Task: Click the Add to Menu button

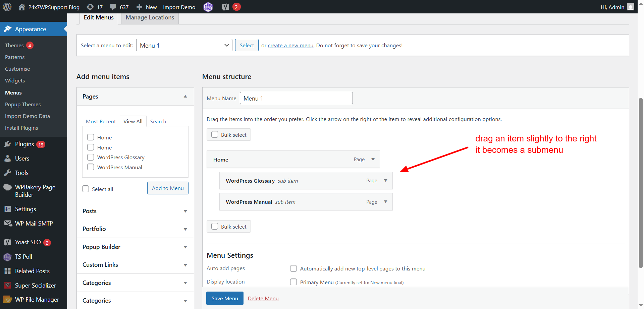Action: (168, 188)
